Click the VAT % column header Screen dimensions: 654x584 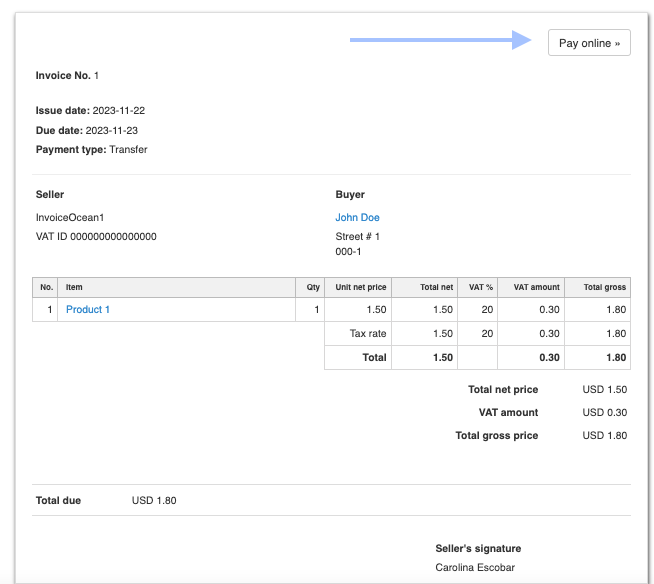(x=481, y=288)
